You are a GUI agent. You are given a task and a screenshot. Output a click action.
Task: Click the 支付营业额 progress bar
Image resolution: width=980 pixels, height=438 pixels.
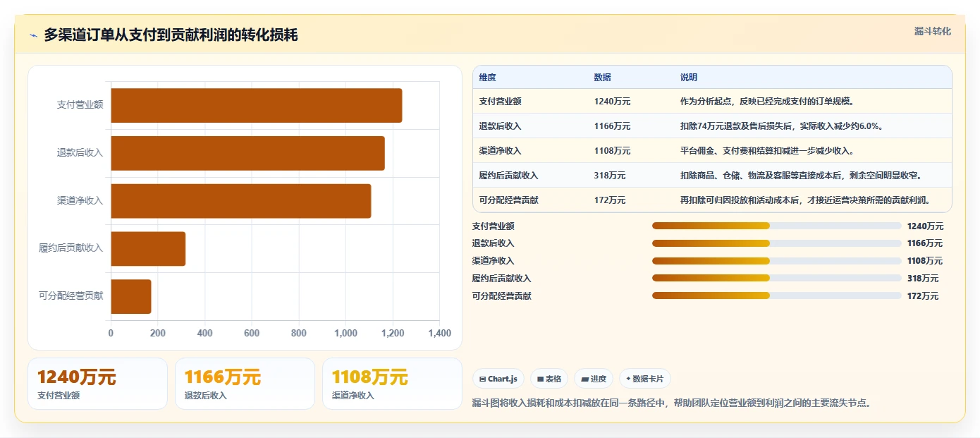coord(777,226)
